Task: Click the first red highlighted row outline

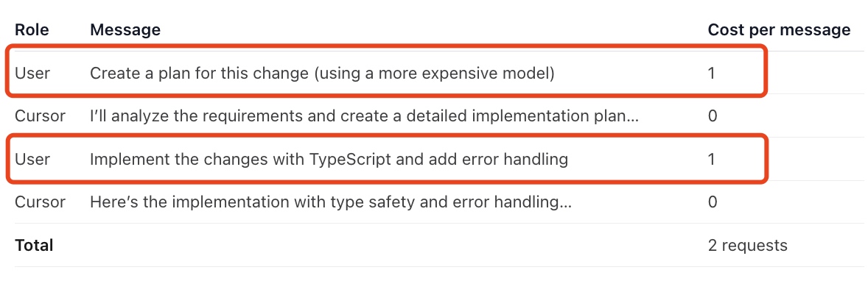Action: pos(386,72)
